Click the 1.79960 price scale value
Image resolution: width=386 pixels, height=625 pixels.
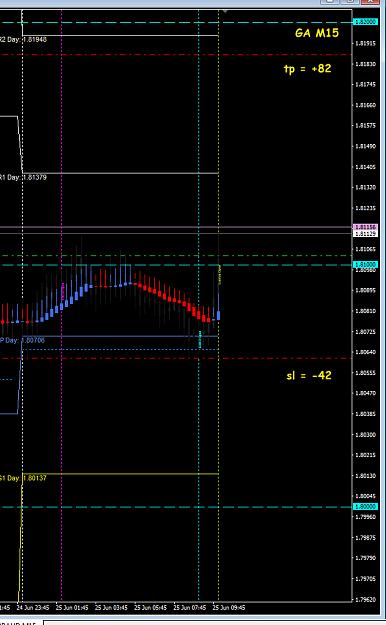click(x=366, y=517)
